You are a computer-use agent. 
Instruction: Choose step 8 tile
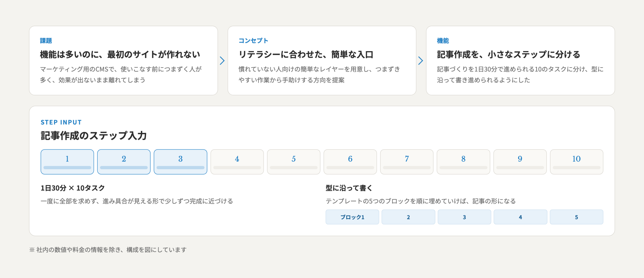coord(463,162)
